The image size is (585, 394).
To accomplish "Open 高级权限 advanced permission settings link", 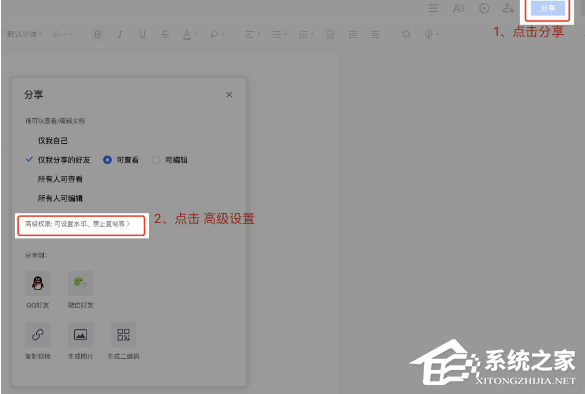I will click(78, 224).
